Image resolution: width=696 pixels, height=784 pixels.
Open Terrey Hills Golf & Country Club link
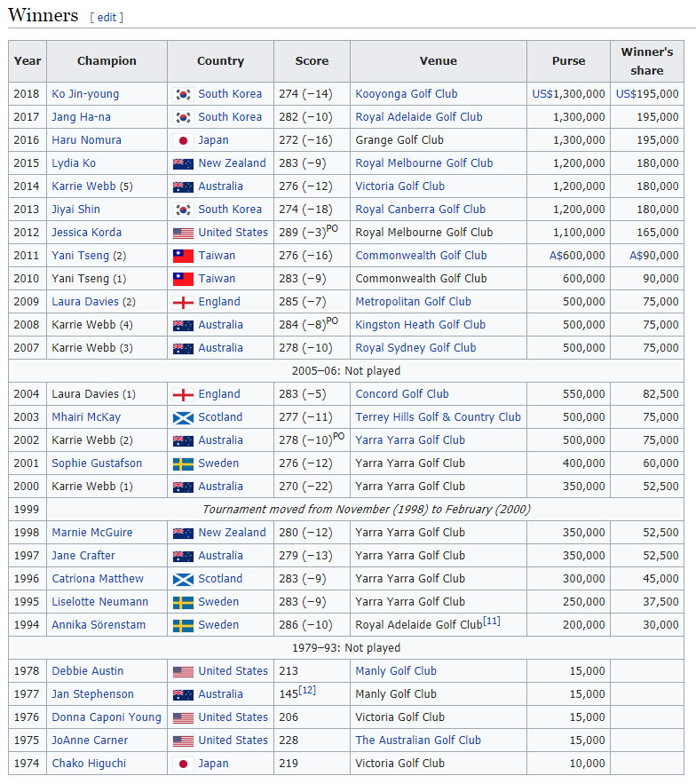(x=438, y=417)
